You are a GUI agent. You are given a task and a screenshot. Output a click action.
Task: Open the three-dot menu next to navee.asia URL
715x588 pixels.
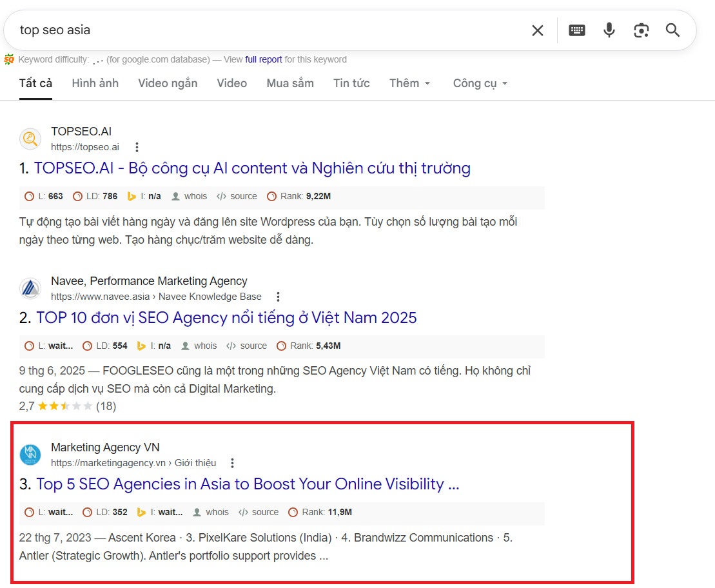click(x=278, y=297)
